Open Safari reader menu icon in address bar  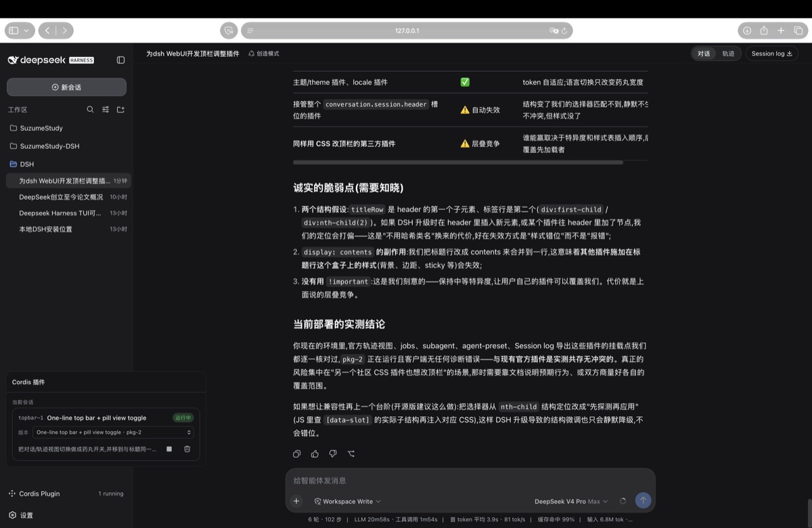tap(250, 30)
